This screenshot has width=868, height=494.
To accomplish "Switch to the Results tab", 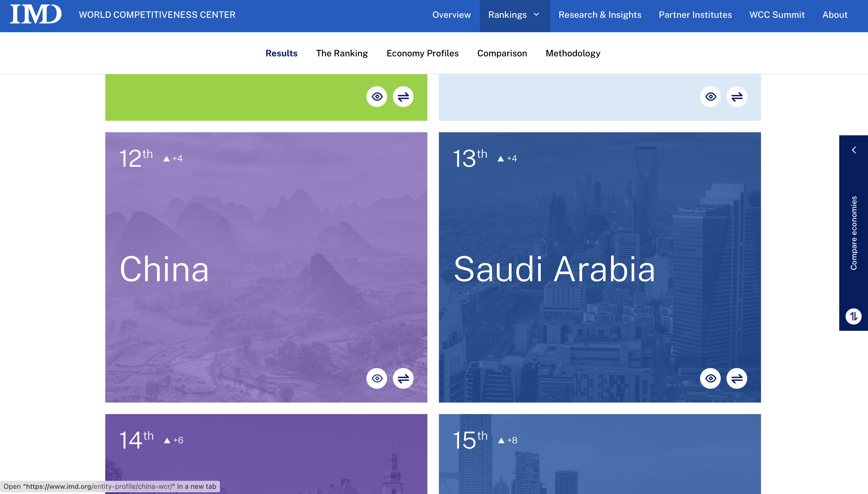I will (281, 53).
